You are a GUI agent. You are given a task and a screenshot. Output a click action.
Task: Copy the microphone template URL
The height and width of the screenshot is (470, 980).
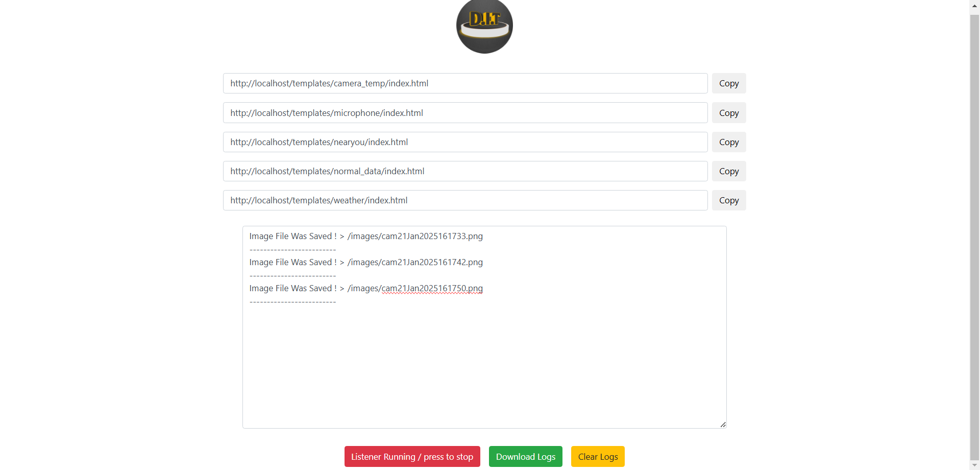(x=728, y=113)
